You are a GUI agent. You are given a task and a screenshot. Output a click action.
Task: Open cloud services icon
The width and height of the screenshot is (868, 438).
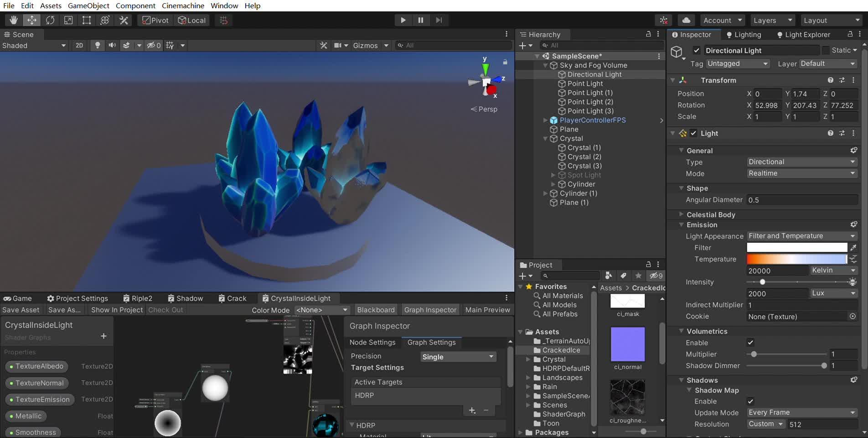pyautogui.click(x=686, y=20)
